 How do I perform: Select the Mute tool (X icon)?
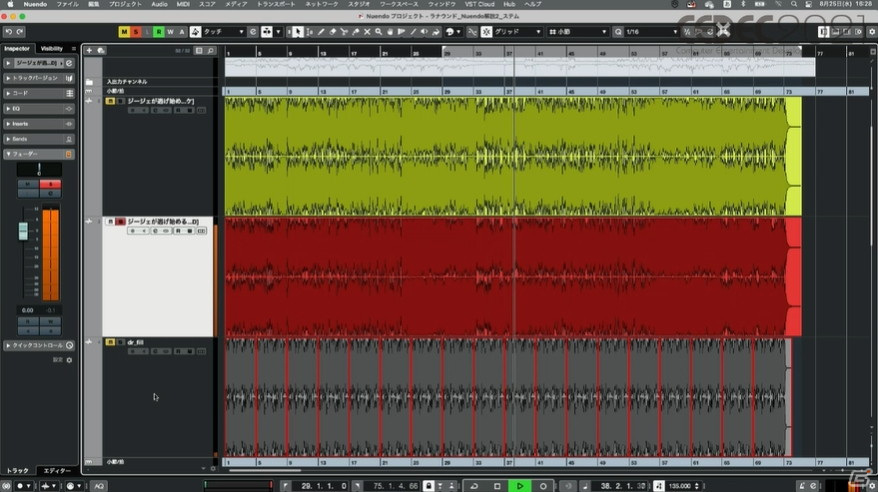tap(369, 32)
